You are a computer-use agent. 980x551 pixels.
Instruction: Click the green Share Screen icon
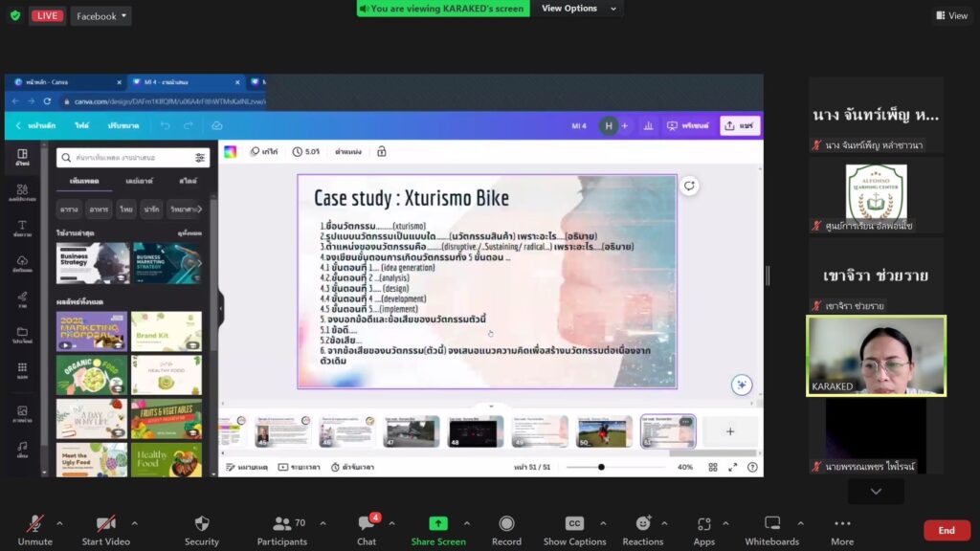437,524
